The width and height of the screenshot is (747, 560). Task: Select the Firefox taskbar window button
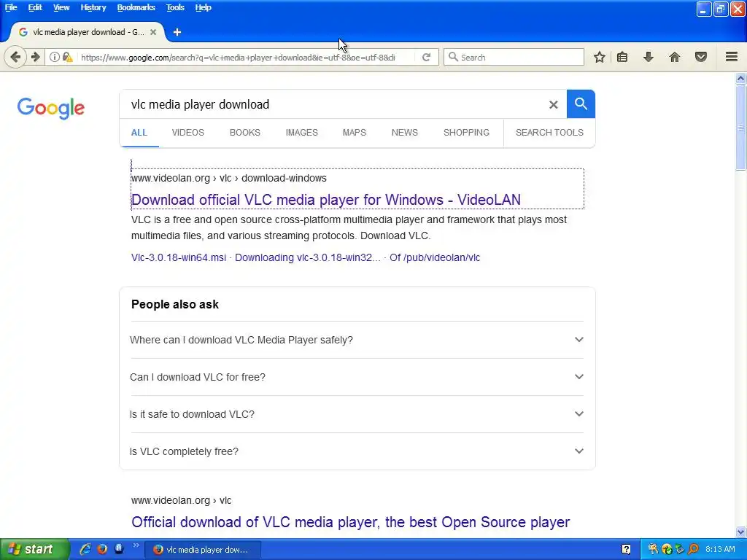pyautogui.click(x=203, y=550)
